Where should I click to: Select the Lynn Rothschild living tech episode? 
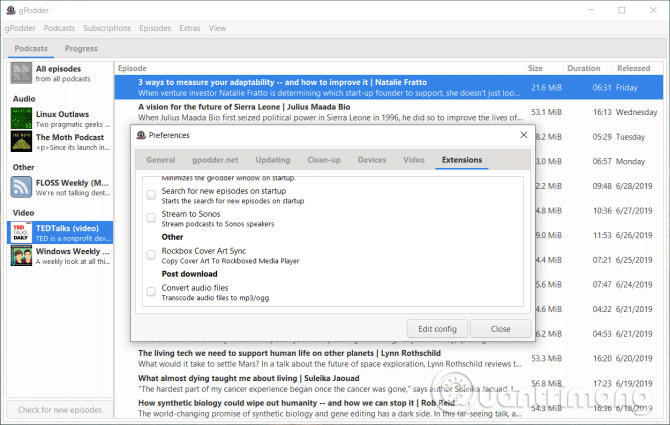[x=389, y=359]
